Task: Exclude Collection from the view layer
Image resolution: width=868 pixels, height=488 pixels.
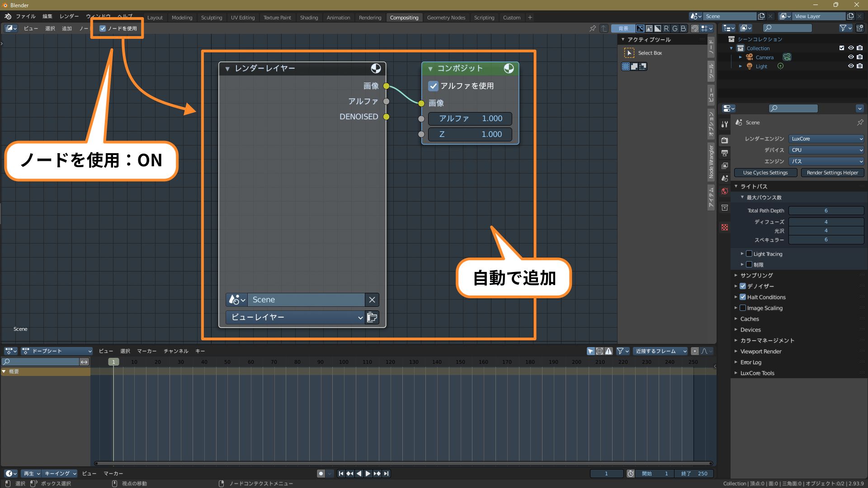Action: 842,48
